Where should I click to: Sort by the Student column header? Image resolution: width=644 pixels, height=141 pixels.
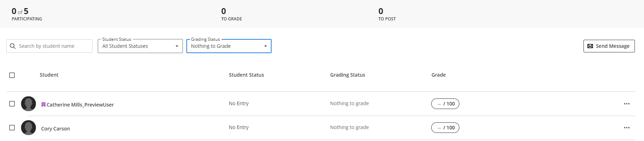[49, 75]
